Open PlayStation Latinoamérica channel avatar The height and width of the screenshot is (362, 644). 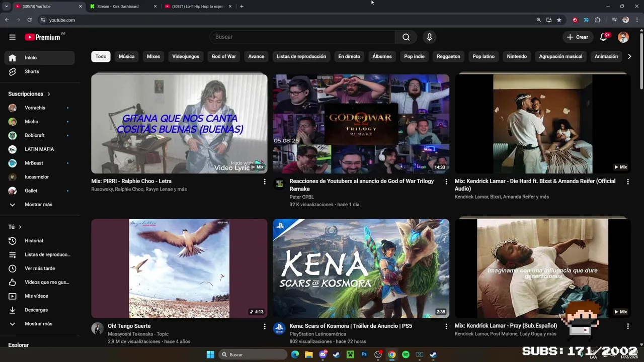point(279,329)
